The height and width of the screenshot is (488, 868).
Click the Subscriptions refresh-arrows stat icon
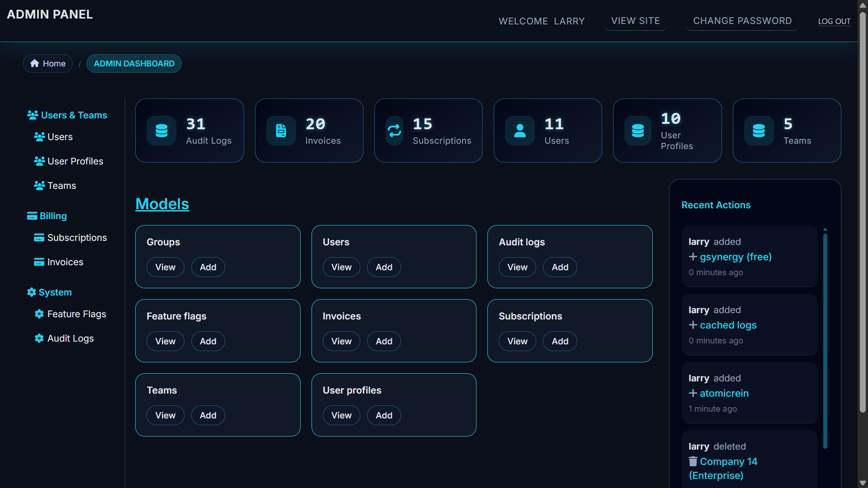pyautogui.click(x=394, y=131)
